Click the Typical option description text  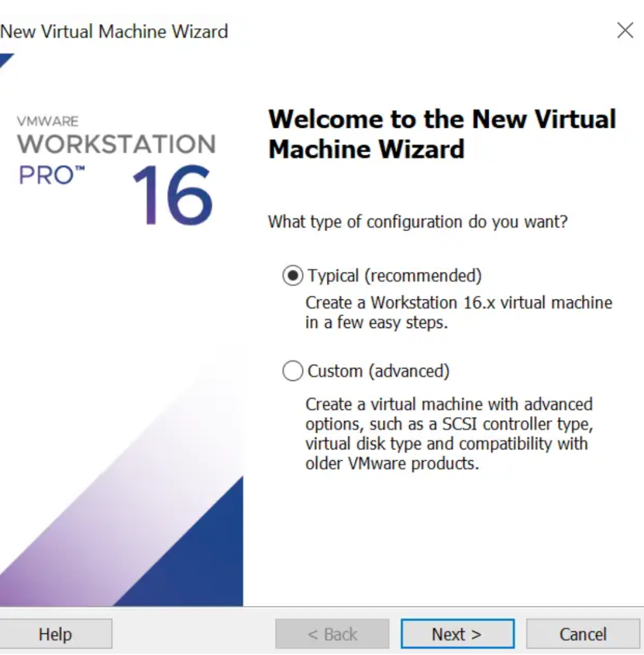click(459, 310)
